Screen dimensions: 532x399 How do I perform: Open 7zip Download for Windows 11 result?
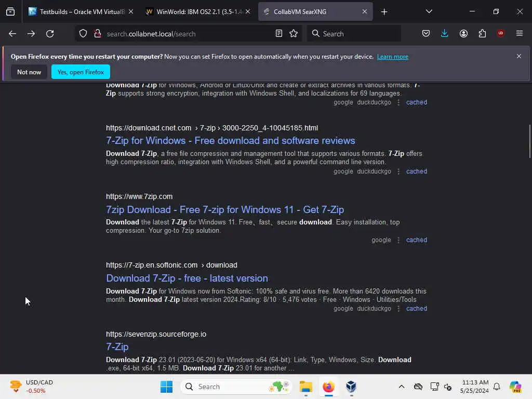(225, 210)
